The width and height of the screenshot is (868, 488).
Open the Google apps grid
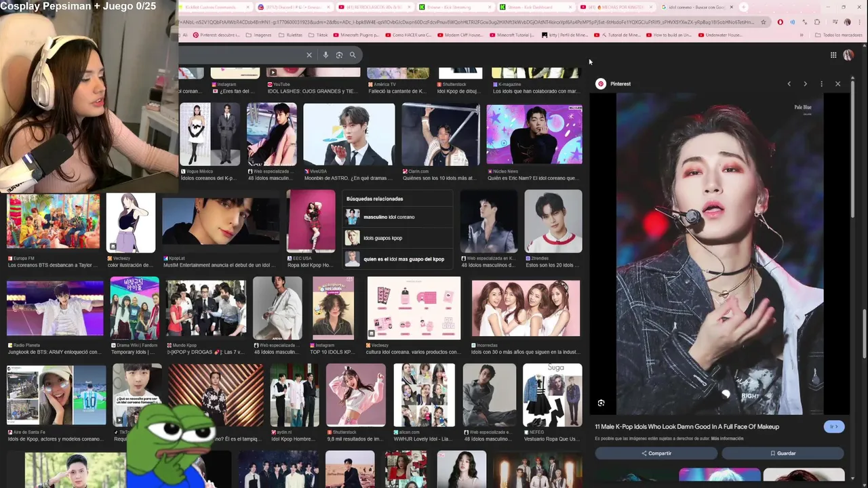click(833, 55)
